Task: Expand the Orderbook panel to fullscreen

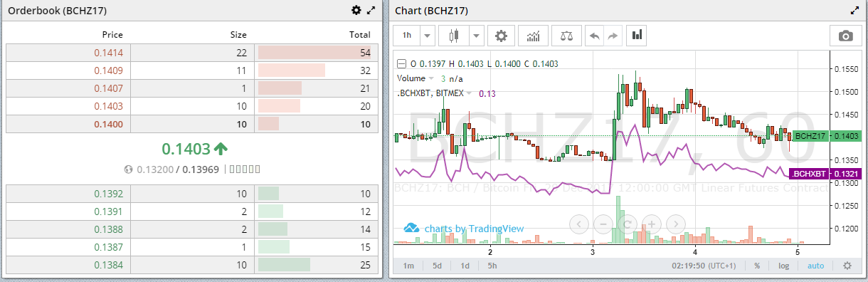Action: (x=371, y=10)
